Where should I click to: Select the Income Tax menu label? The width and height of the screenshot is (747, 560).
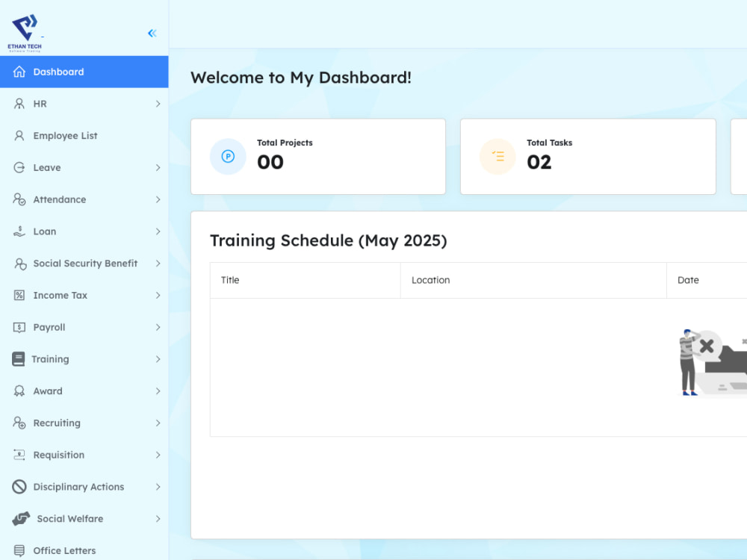pos(60,295)
